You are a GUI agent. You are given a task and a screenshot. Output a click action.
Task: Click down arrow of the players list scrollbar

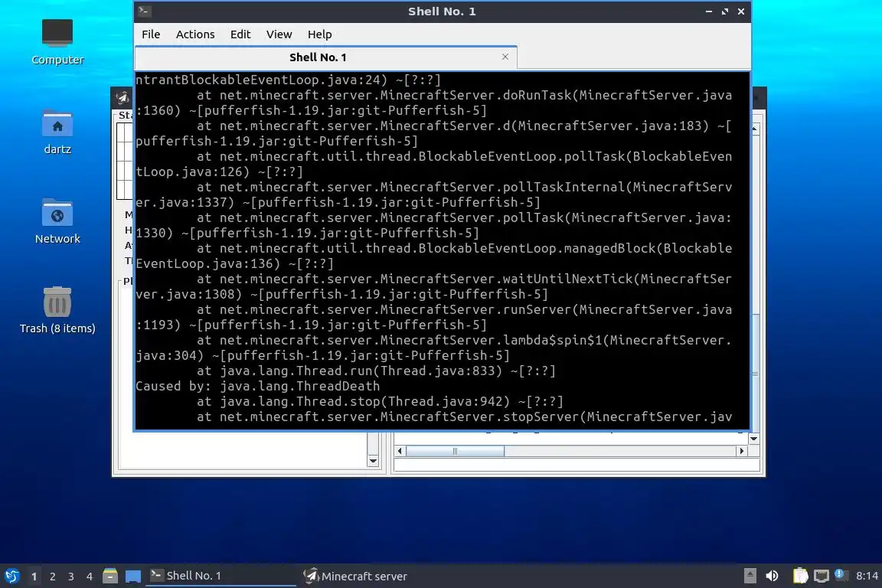[373, 461]
